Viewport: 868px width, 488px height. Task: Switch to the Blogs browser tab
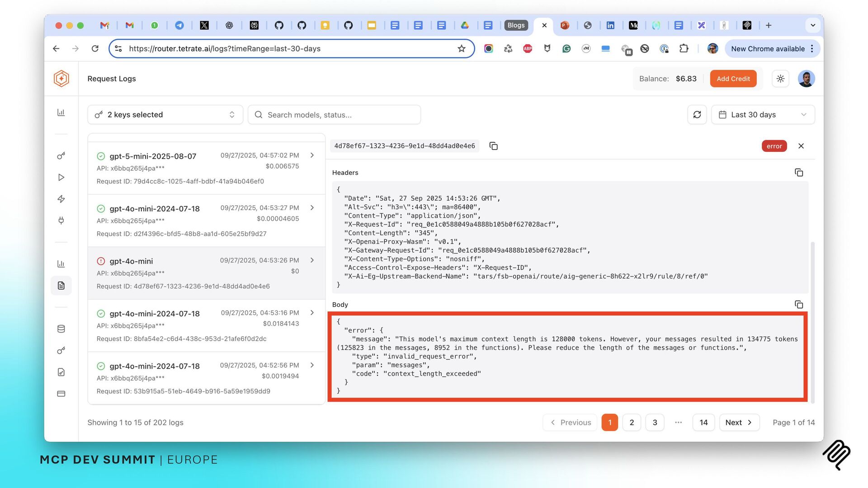tap(516, 25)
